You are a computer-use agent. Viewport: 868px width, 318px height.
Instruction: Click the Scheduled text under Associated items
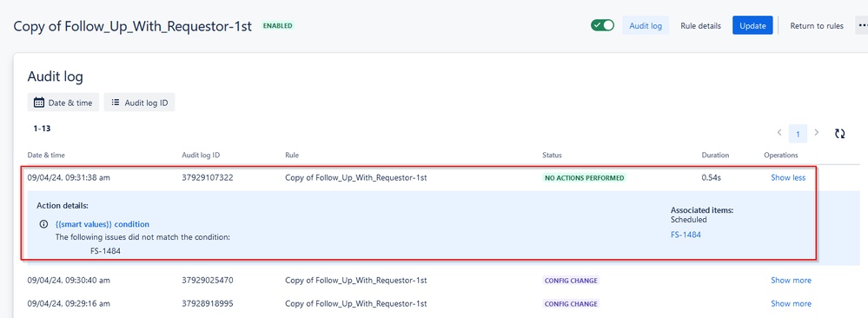point(689,220)
